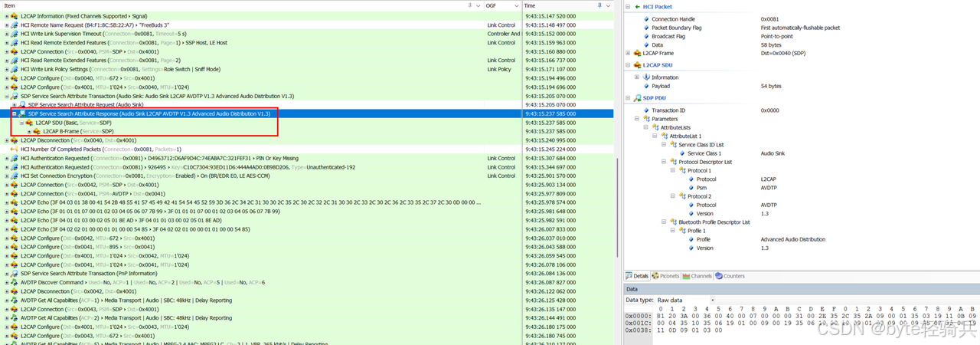Click the Parameters node icon
This screenshot has height=345, width=980.
tap(646, 119)
